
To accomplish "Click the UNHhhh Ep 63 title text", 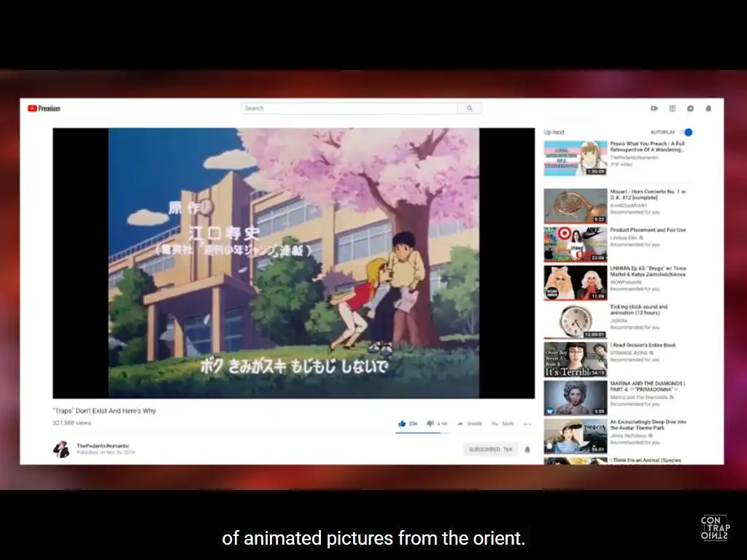I will [x=648, y=271].
